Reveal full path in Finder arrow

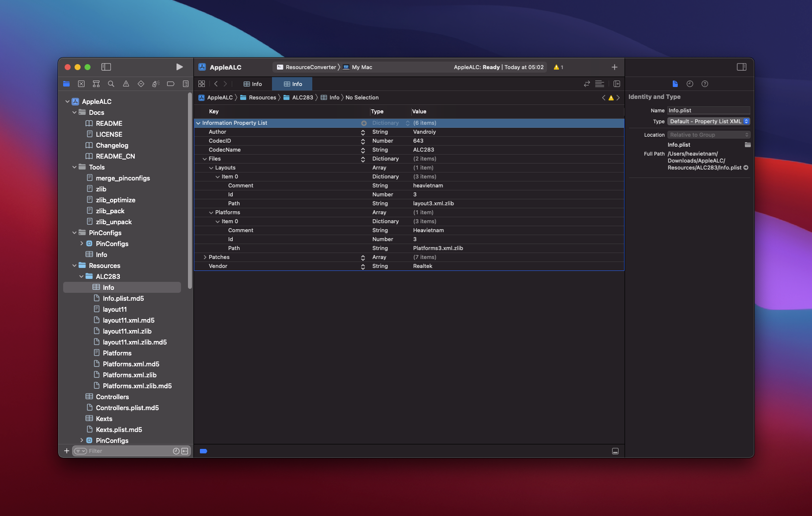(x=746, y=168)
